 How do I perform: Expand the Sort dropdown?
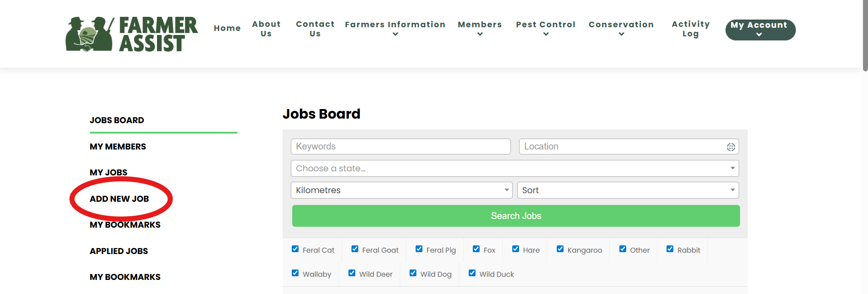628,190
